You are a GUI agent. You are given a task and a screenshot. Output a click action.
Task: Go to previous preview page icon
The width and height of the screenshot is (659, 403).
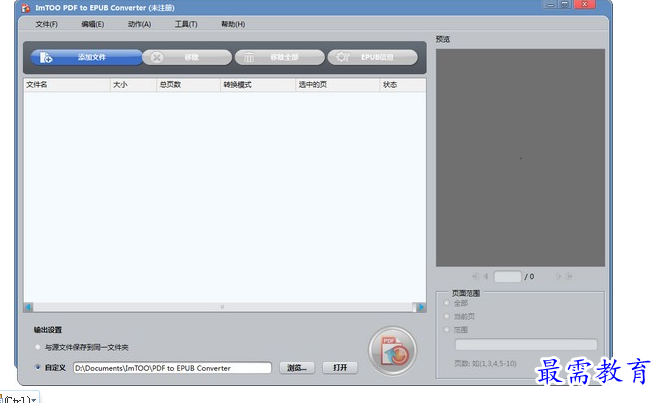click(x=486, y=277)
